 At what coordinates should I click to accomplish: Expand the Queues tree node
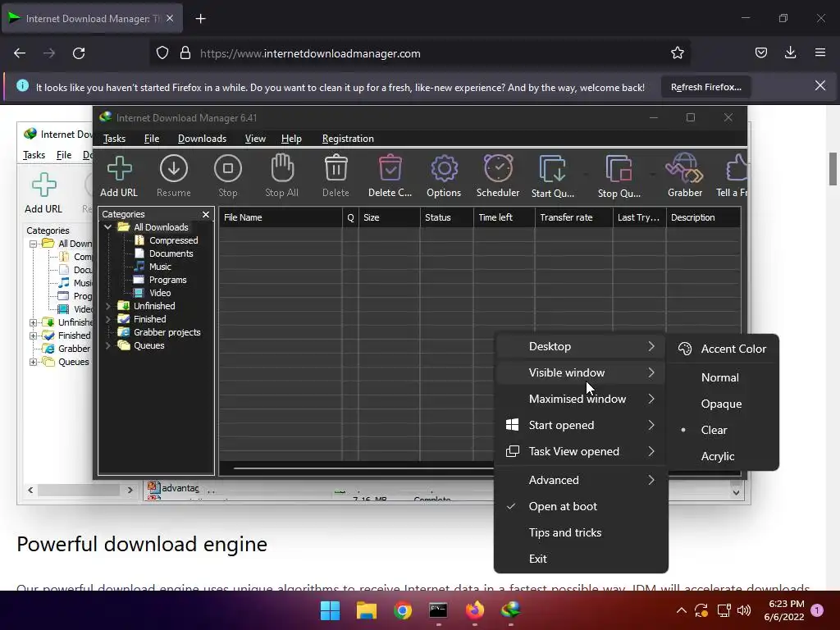pos(107,345)
